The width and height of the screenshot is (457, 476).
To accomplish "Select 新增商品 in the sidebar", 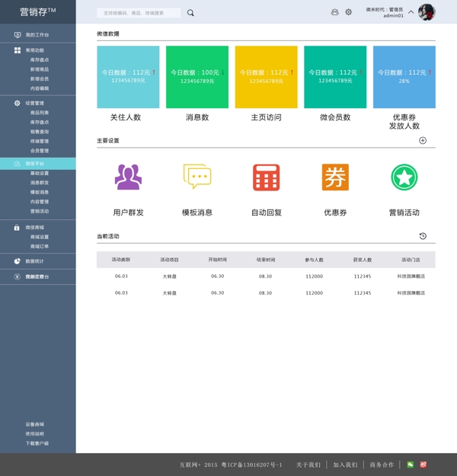I will pos(40,69).
